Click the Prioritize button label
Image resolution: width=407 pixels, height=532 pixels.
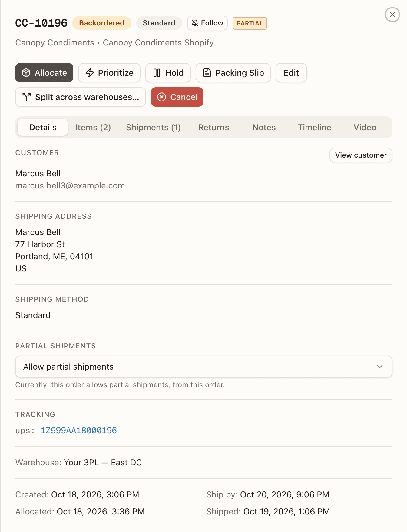116,73
